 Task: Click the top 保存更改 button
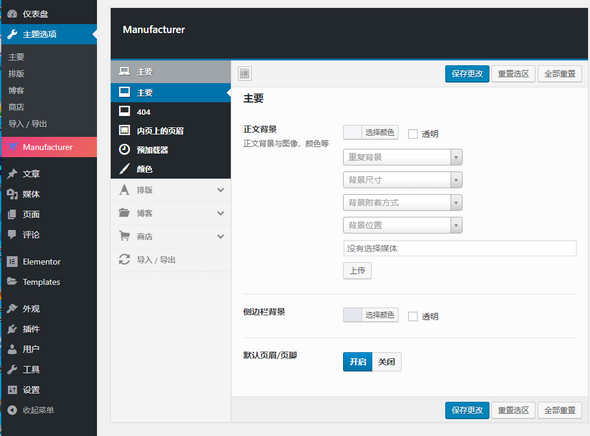click(x=467, y=74)
